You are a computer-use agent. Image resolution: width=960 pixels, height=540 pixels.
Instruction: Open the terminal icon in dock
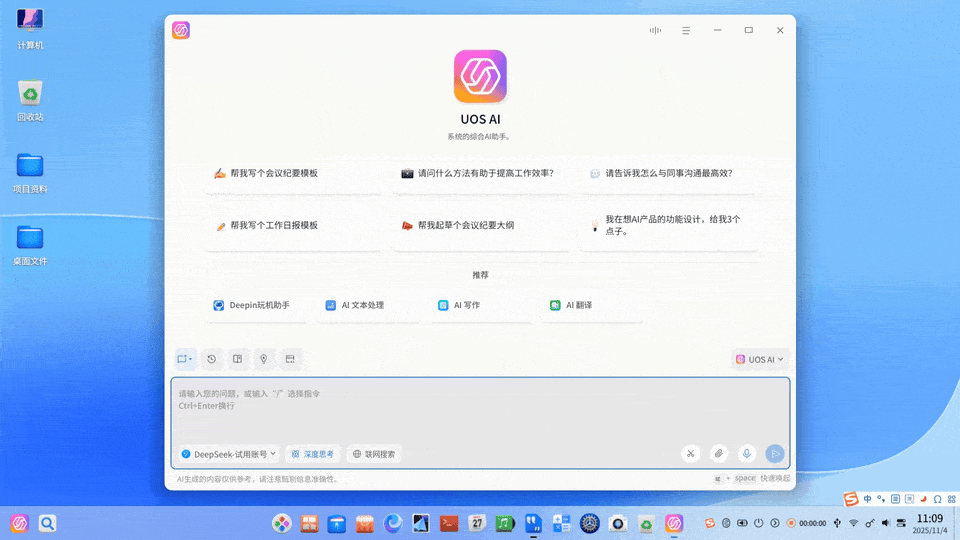(449, 523)
